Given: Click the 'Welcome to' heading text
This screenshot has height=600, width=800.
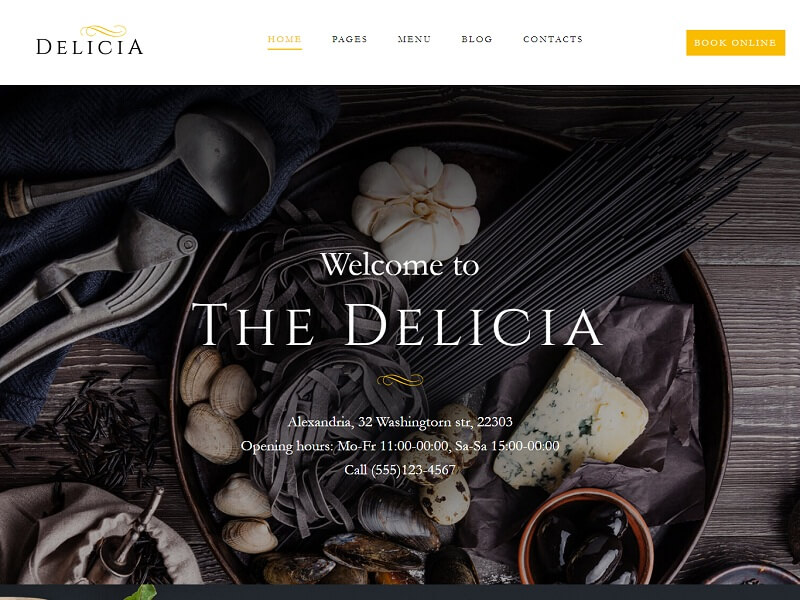Looking at the screenshot, I should click(x=400, y=265).
